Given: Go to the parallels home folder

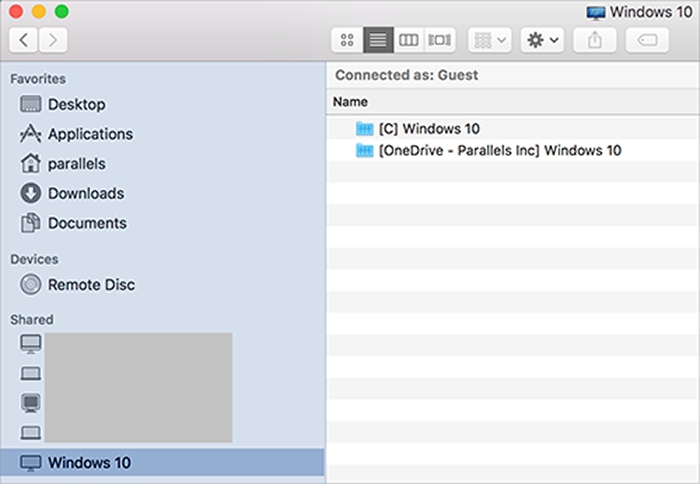Looking at the screenshot, I should coord(76,163).
